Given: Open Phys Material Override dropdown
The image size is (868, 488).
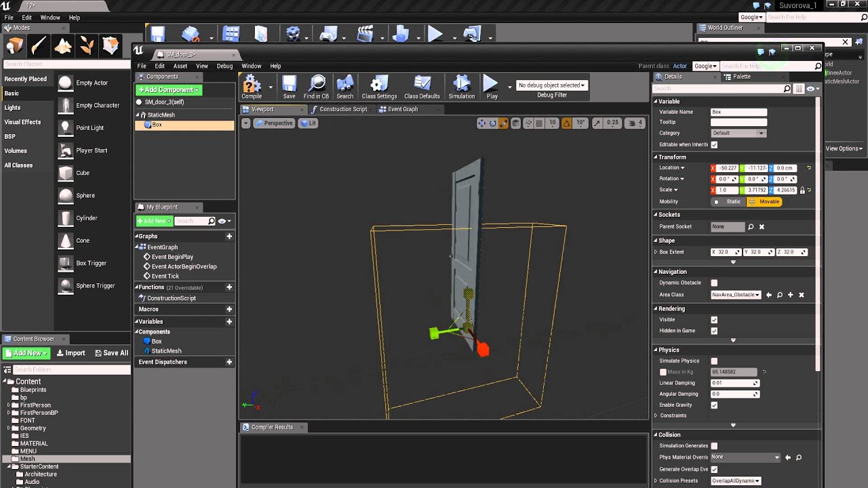Looking at the screenshot, I should [746, 457].
